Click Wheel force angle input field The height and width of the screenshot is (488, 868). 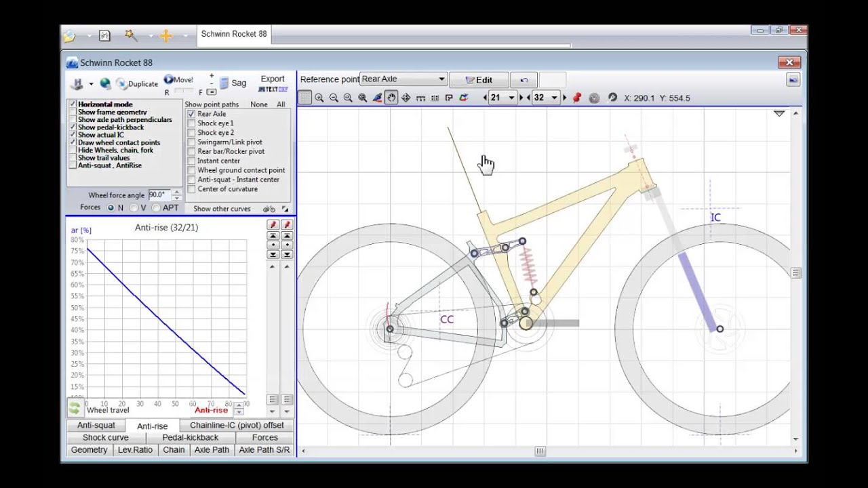click(x=159, y=195)
